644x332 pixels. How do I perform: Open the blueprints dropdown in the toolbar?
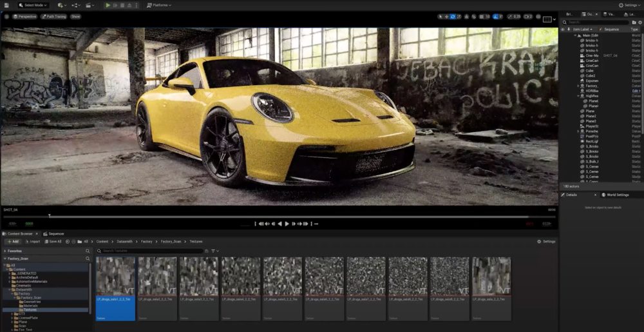76,5
